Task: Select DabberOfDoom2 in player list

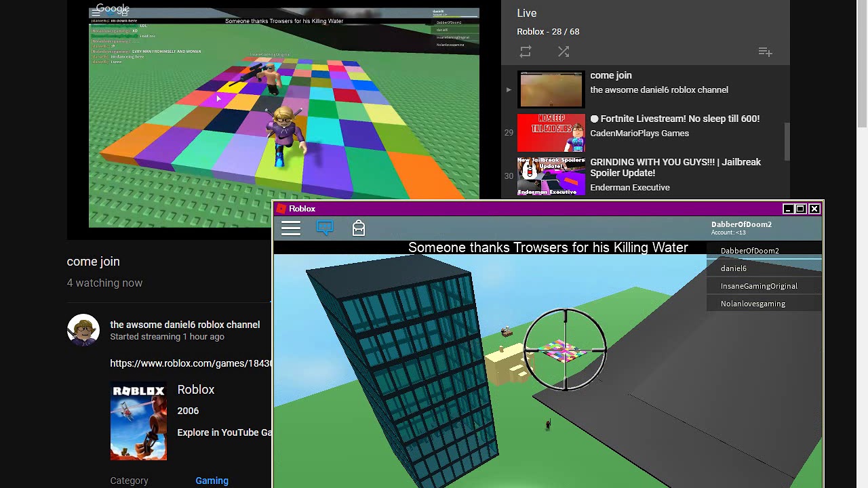Action: (764, 251)
